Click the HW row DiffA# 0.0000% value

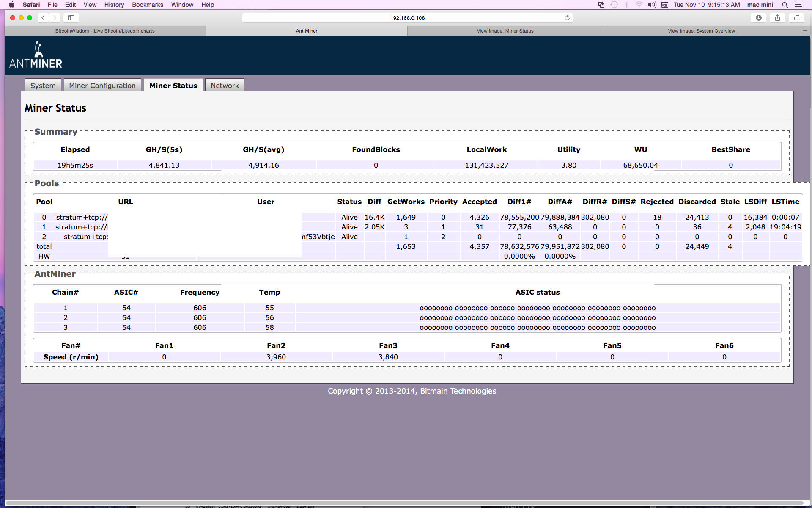pos(560,256)
